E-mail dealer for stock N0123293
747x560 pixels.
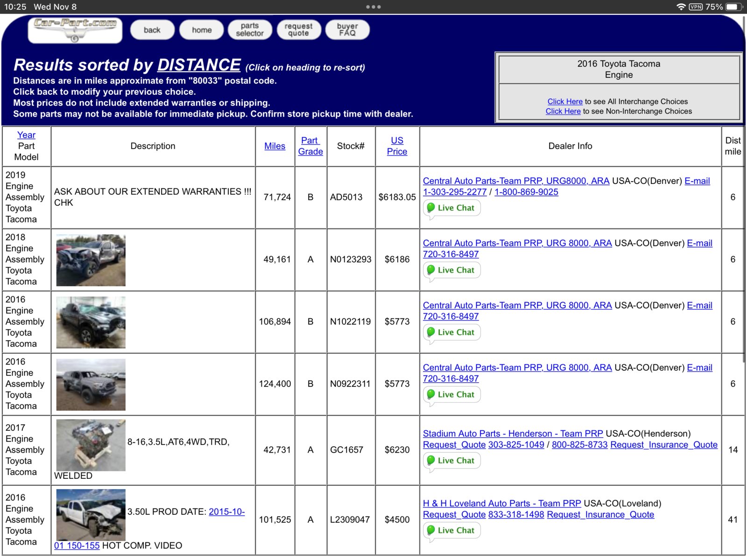pos(699,243)
